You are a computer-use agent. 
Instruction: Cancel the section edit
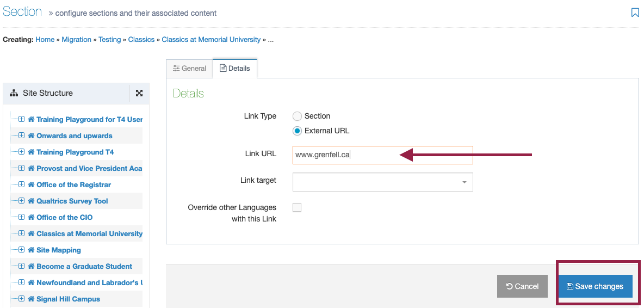(x=522, y=287)
